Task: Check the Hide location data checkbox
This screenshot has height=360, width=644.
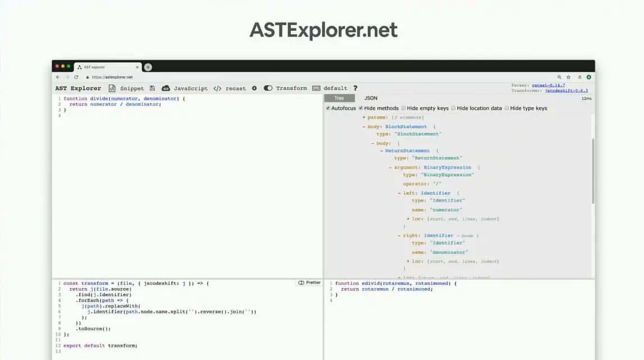Action: coord(454,108)
